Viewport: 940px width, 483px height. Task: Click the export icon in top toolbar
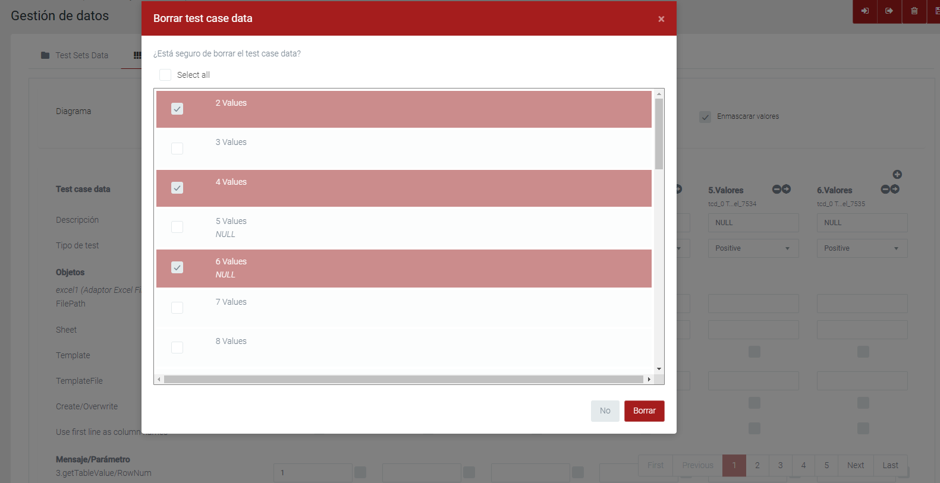[x=889, y=11]
